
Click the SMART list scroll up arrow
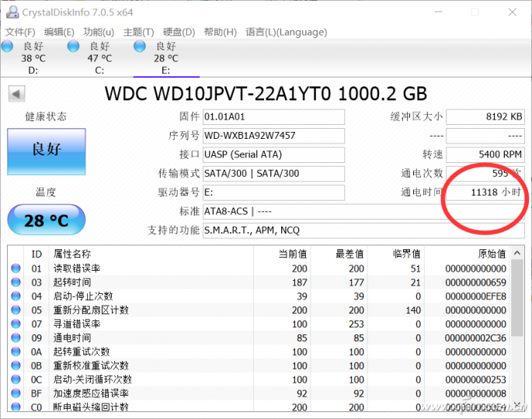pyautogui.click(x=517, y=253)
